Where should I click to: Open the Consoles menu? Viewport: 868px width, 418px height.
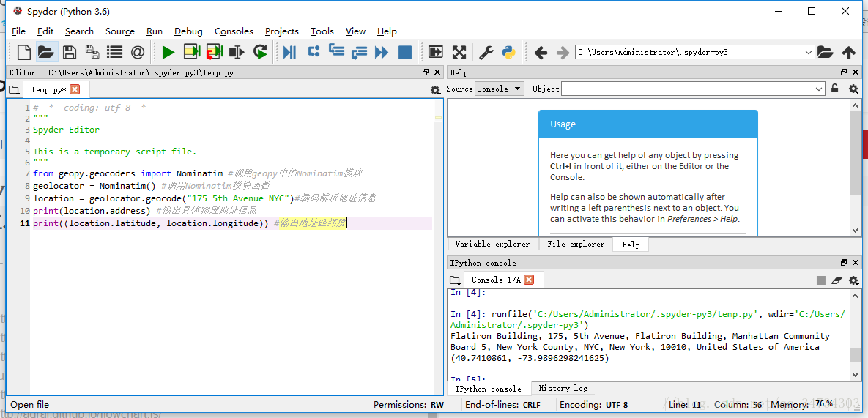(234, 31)
